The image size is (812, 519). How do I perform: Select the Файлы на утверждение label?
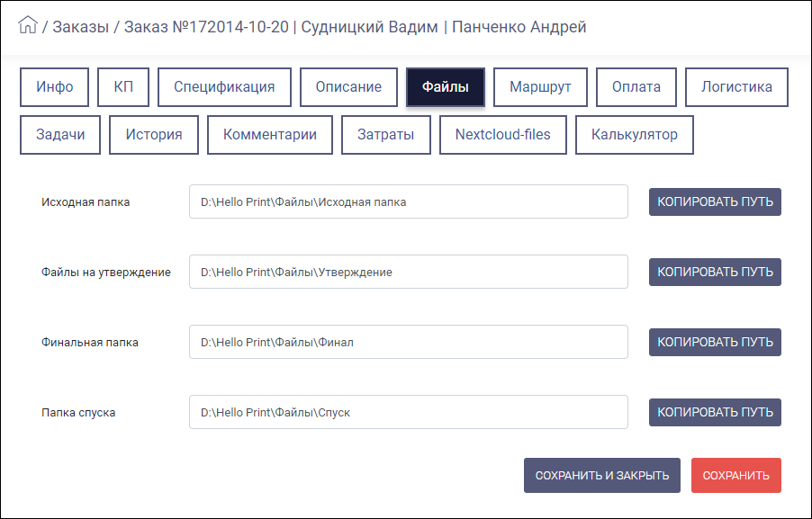pos(106,273)
